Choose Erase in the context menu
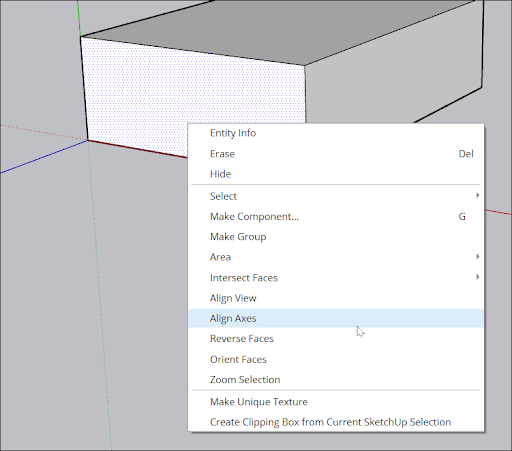This screenshot has width=512, height=451. (x=336, y=154)
